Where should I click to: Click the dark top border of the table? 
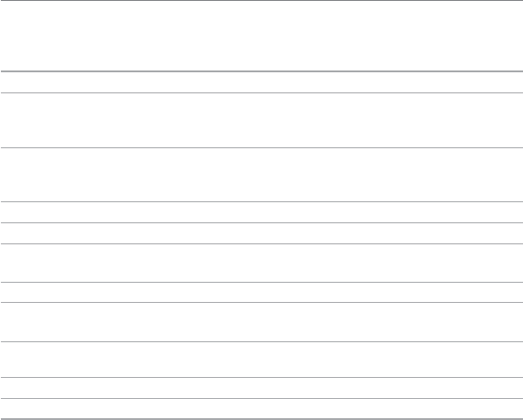[262, 0]
